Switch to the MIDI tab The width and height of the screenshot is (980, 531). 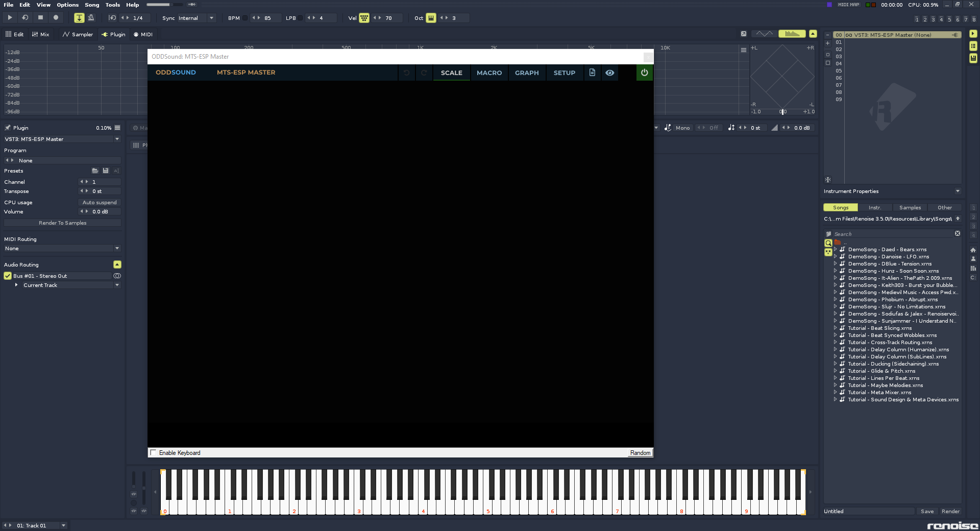click(x=143, y=34)
